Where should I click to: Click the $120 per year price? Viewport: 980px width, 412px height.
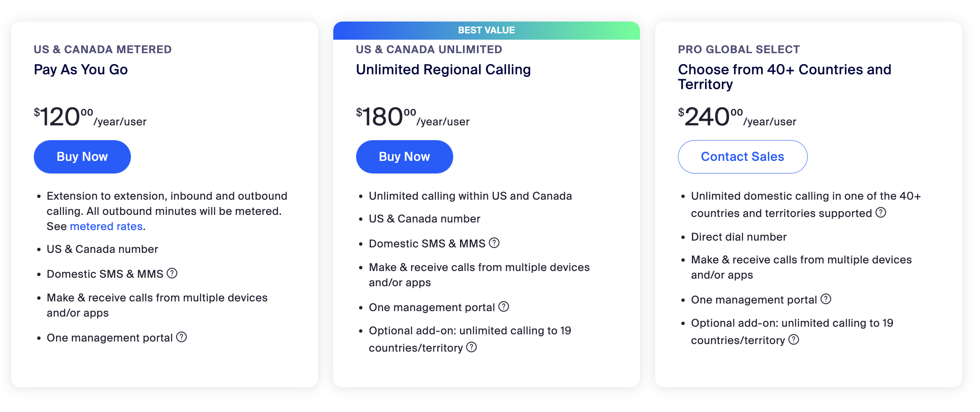pos(90,117)
